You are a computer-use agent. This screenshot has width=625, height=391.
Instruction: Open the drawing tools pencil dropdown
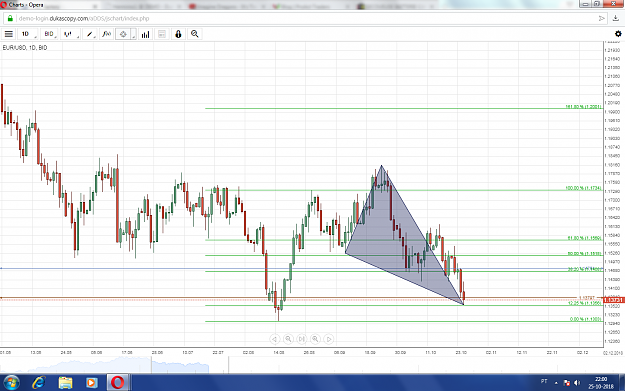click(x=90, y=34)
